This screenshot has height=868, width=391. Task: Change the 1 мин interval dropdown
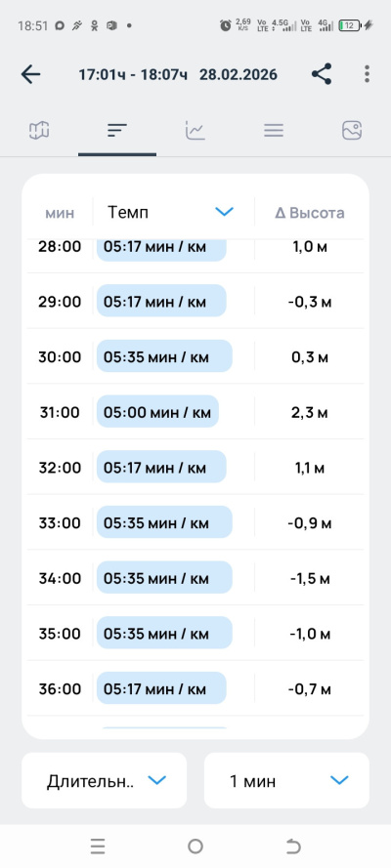tap(286, 780)
